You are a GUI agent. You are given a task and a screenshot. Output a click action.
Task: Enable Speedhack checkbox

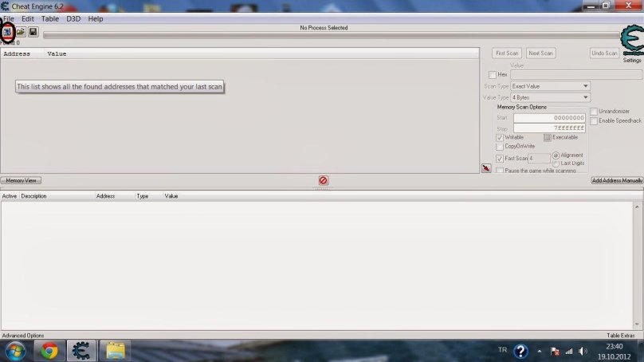point(593,120)
